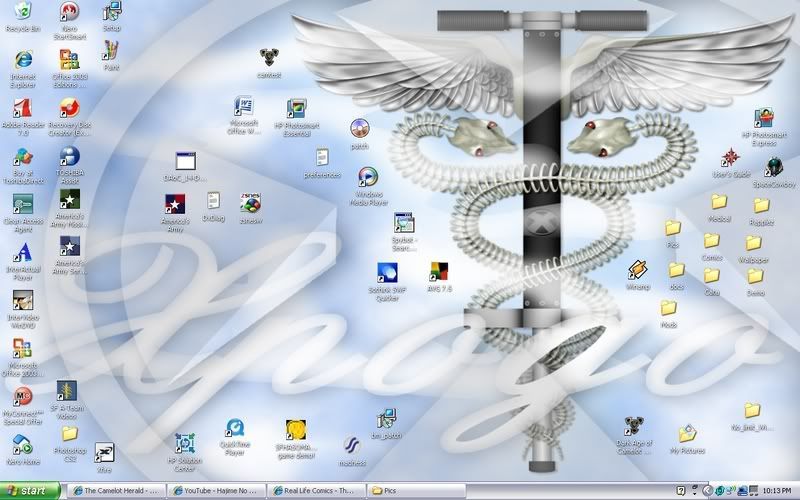This screenshot has width=800, height=500.
Task: Open Adobe Reader 7.0 shortcut
Action: (x=22, y=109)
